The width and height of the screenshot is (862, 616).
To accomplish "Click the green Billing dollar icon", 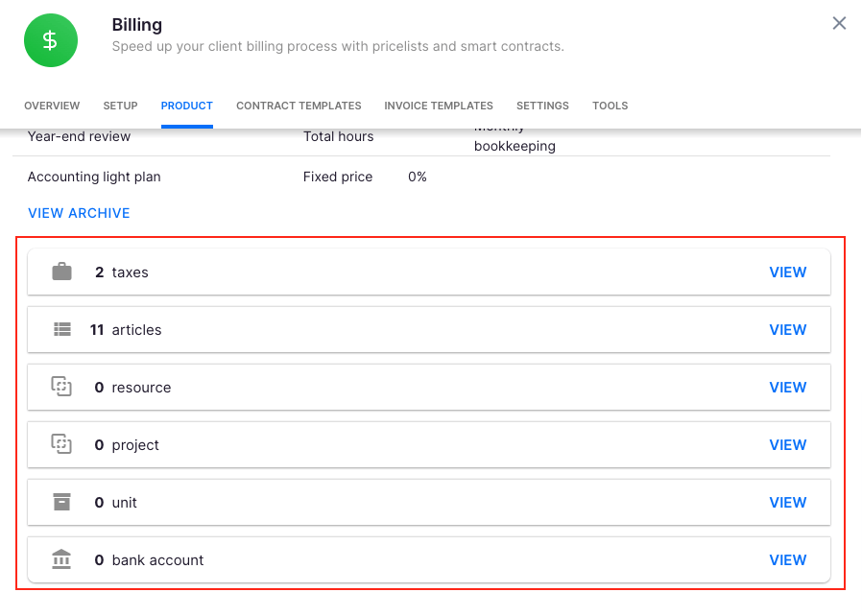I will 51,40.
